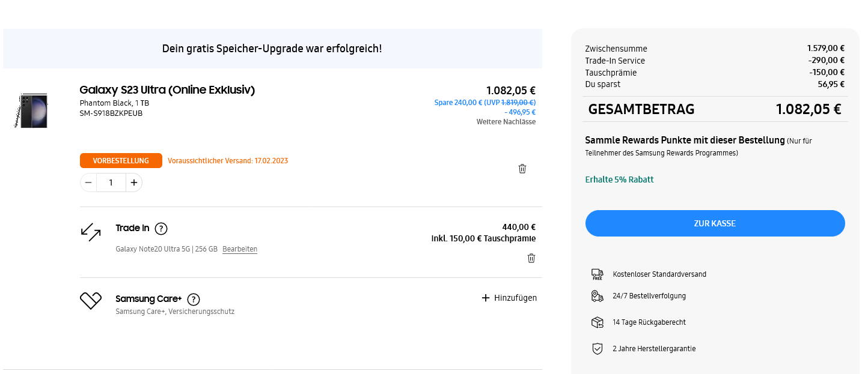The height and width of the screenshot is (374, 868).
Task: Open Samsung Care+ help question mark
Action: point(194,300)
